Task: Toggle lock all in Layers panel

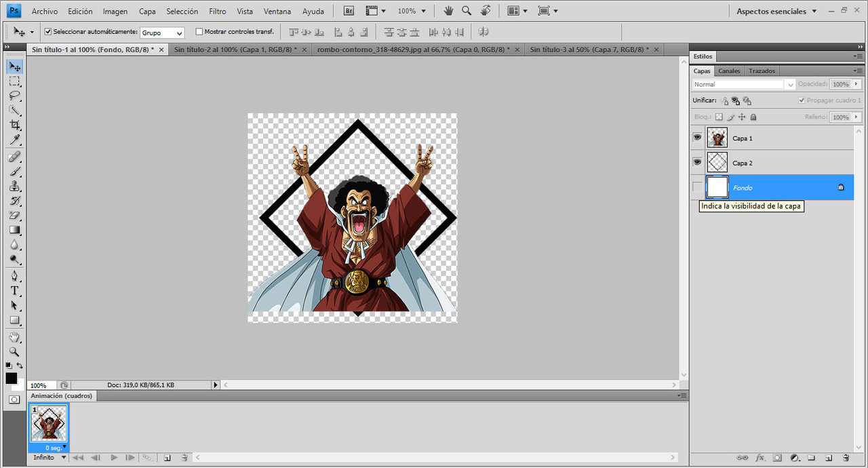Action: [753, 117]
